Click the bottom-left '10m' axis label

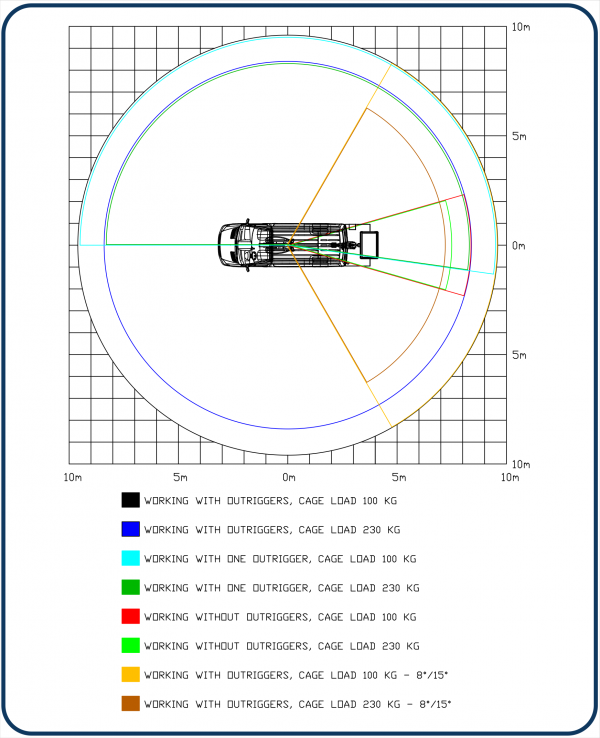(72, 477)
